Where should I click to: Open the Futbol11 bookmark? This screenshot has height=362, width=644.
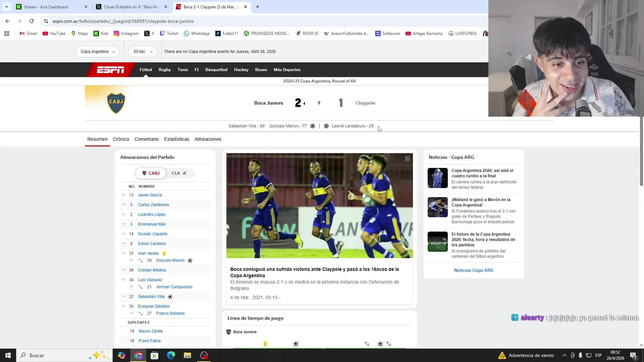(x=227, y=34)
